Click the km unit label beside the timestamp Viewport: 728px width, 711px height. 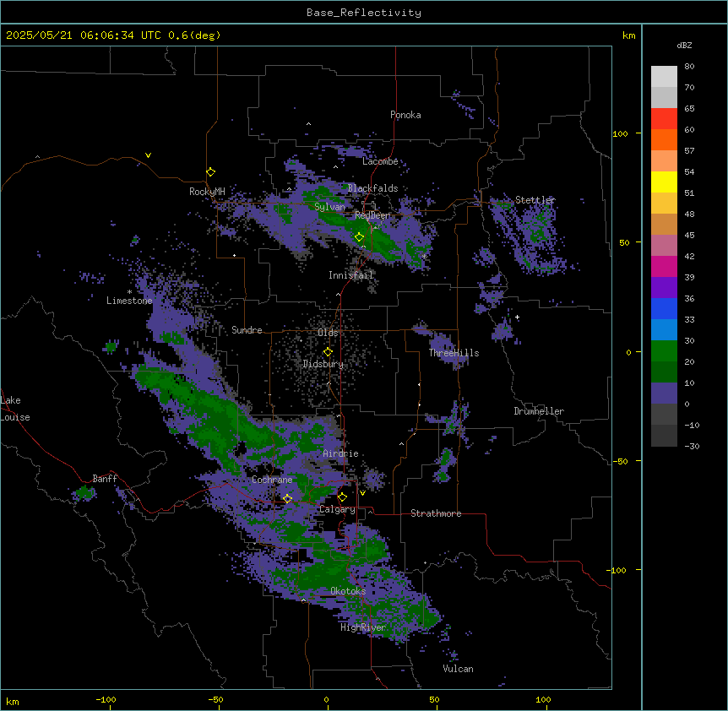tap(628, 35)
